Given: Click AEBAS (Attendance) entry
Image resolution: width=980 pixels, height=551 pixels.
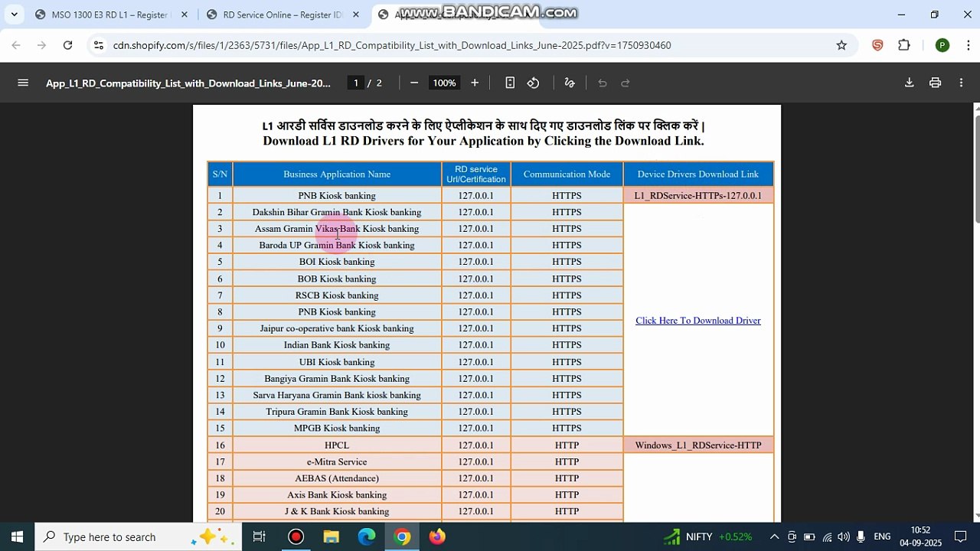Looking at the screenshot, I should [337, 478].
